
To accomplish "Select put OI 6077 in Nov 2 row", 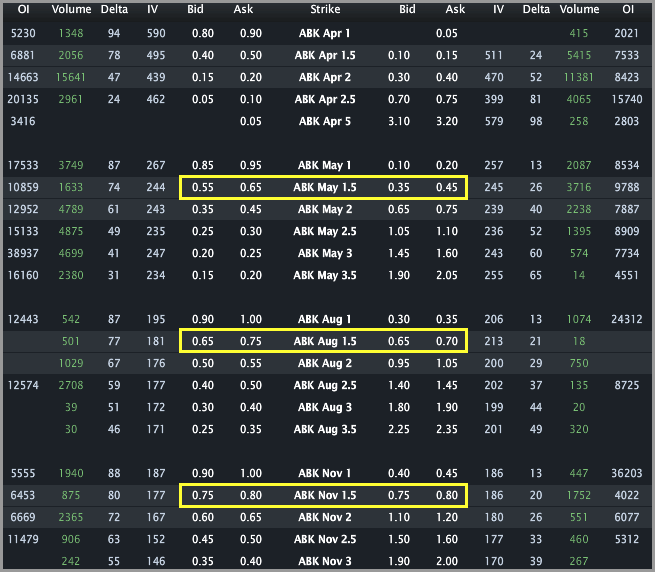I will tap(627, 517).
